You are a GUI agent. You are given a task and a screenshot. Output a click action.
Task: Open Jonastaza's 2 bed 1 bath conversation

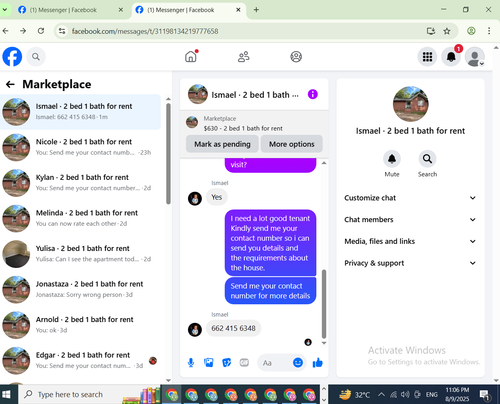pyautogui.click(x=80, y=289)
